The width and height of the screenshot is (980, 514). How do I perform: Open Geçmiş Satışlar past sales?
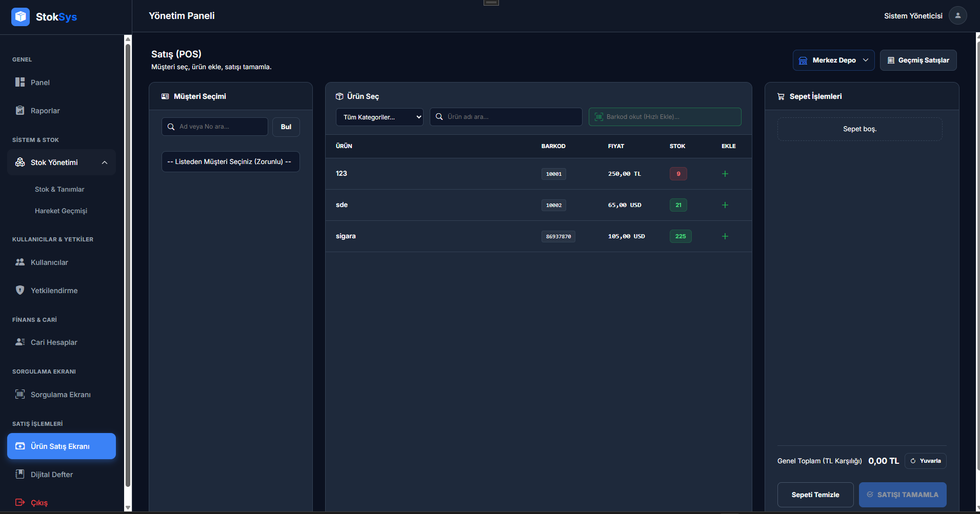point(918,60)
